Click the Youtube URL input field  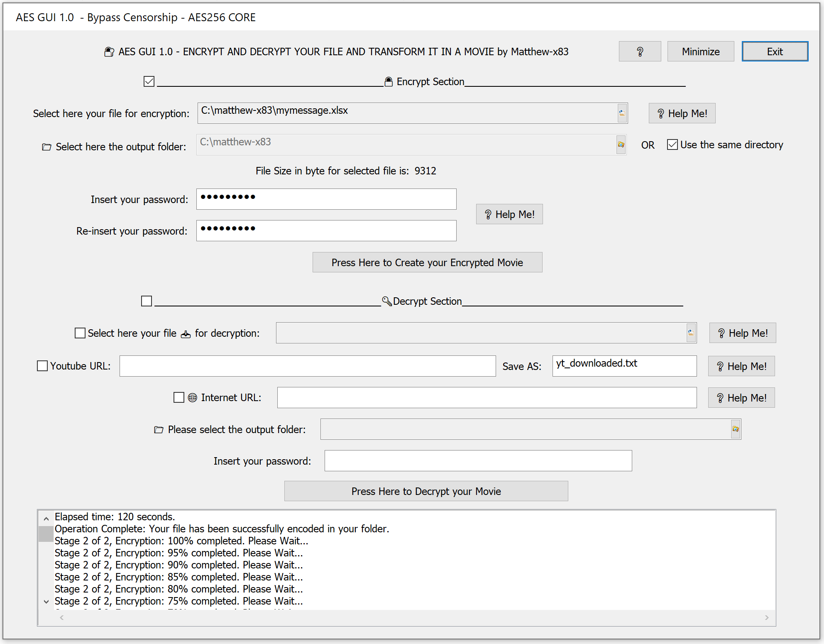click(308, 366)
